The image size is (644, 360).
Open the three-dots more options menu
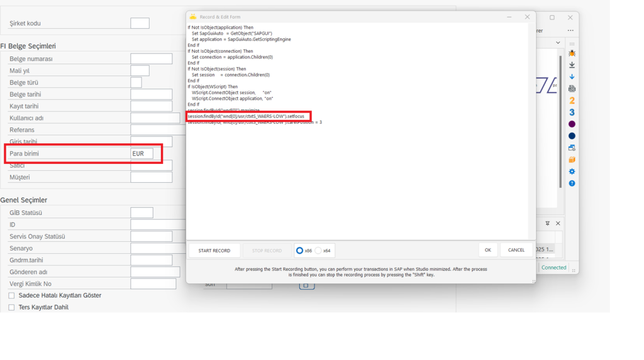pyautogui.click(x=570, y=30)
